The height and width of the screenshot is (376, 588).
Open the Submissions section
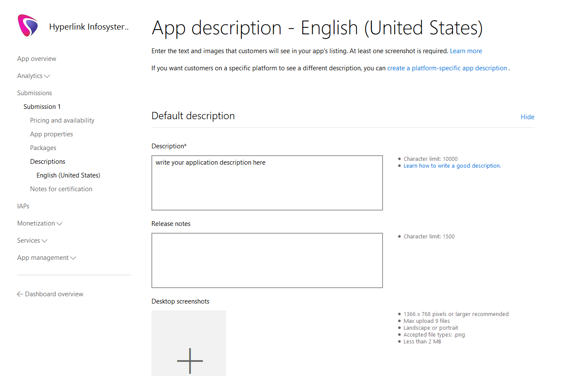(x=34, y=93)
